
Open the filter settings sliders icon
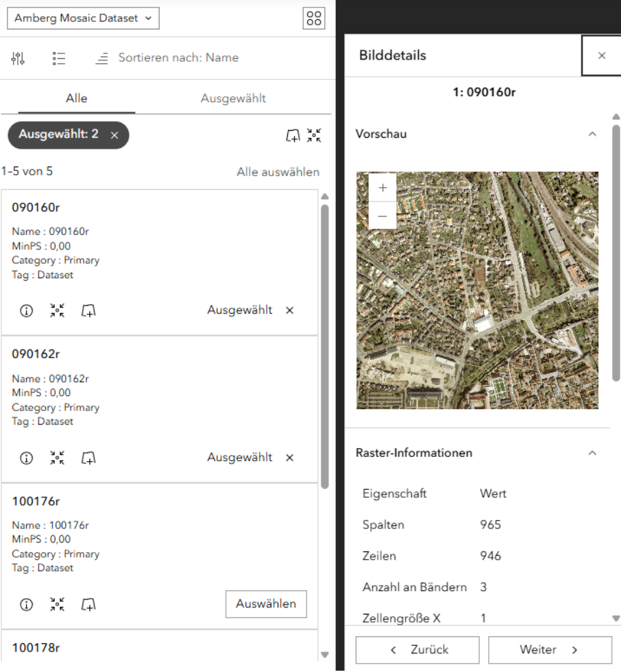pos(18,58)
